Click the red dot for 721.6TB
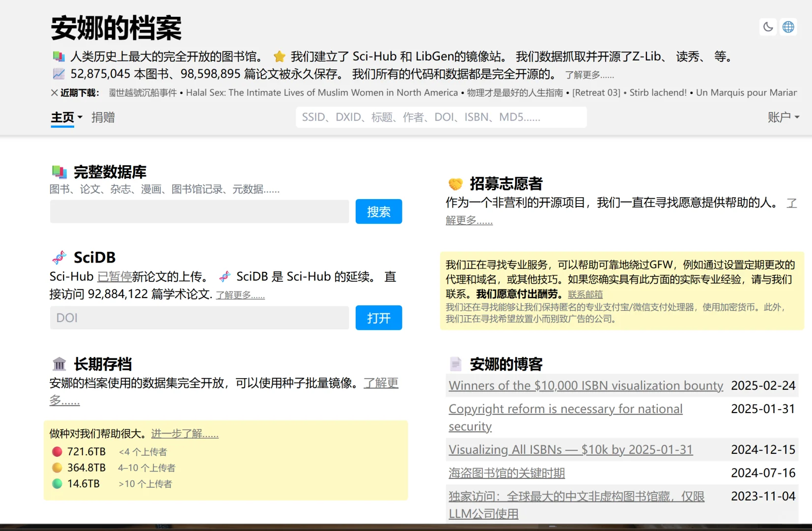The height and width of the screenshot is (531, 812). (57, 451)
